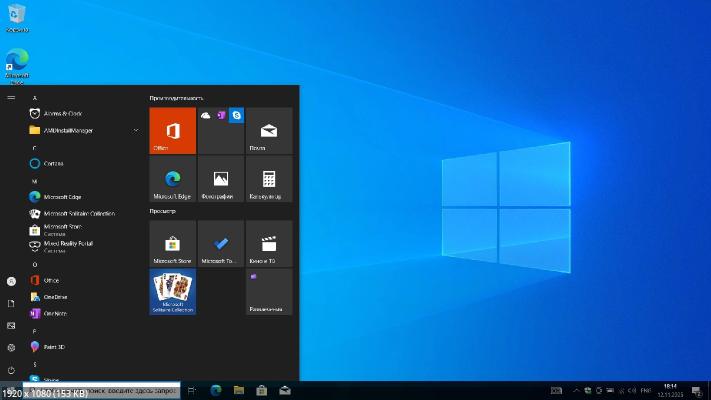Open the Office tile
This screenshot has height=400, width=711.
[x=172, y=131]
